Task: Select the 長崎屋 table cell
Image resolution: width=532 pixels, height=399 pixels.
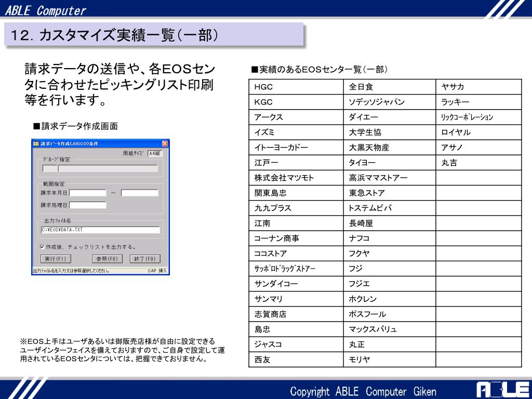Action: click(x=390, y=223)
